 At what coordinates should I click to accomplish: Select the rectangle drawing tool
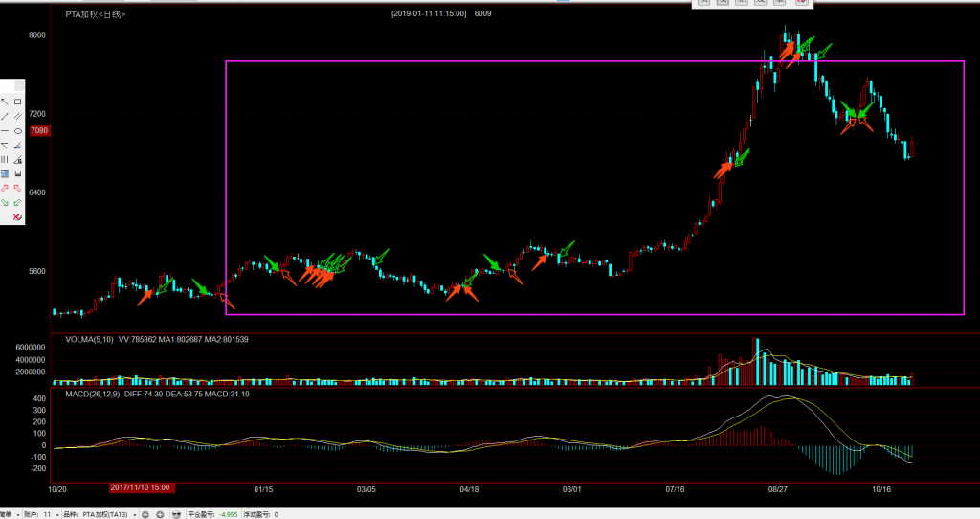tap(18, 102)
